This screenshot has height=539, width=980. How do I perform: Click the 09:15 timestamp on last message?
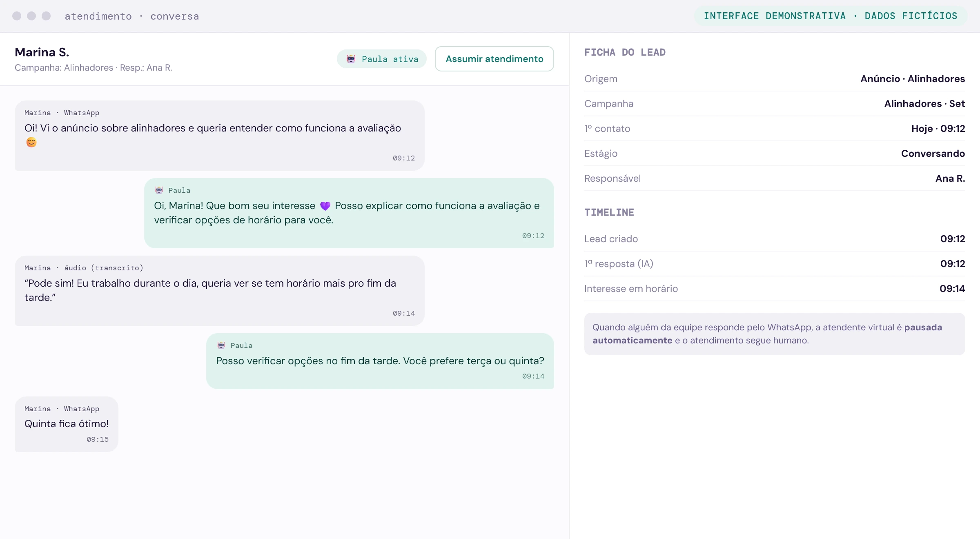(x=98, y=439)
